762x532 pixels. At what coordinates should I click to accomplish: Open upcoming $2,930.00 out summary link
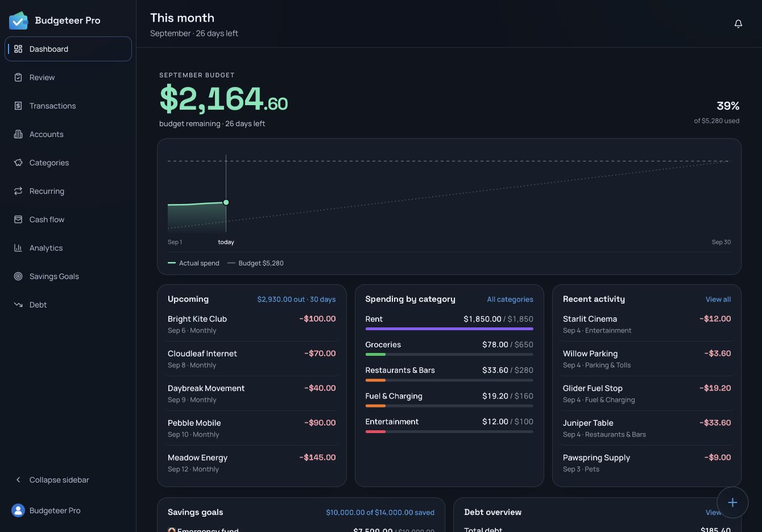coord(296,300)
